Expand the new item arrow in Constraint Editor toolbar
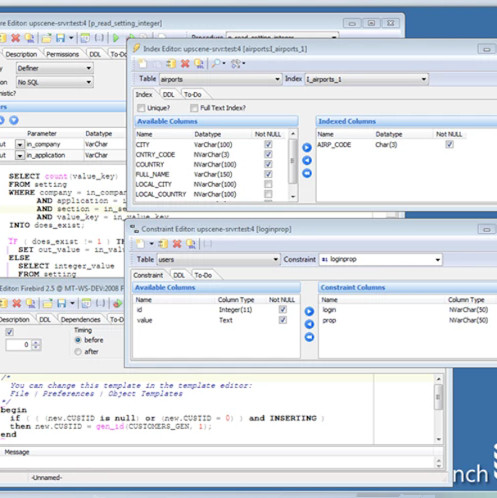 coord(151,244)
